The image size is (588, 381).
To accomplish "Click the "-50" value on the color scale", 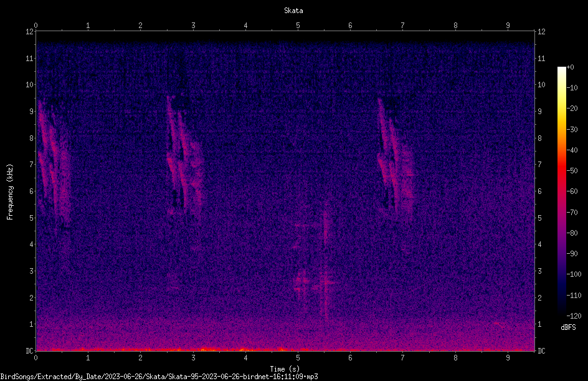I will (x=572, y=171).
